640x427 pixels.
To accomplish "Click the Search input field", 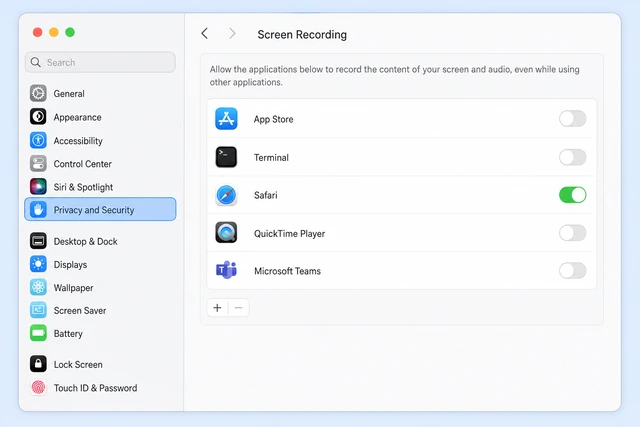I will [x=100, y=62].
